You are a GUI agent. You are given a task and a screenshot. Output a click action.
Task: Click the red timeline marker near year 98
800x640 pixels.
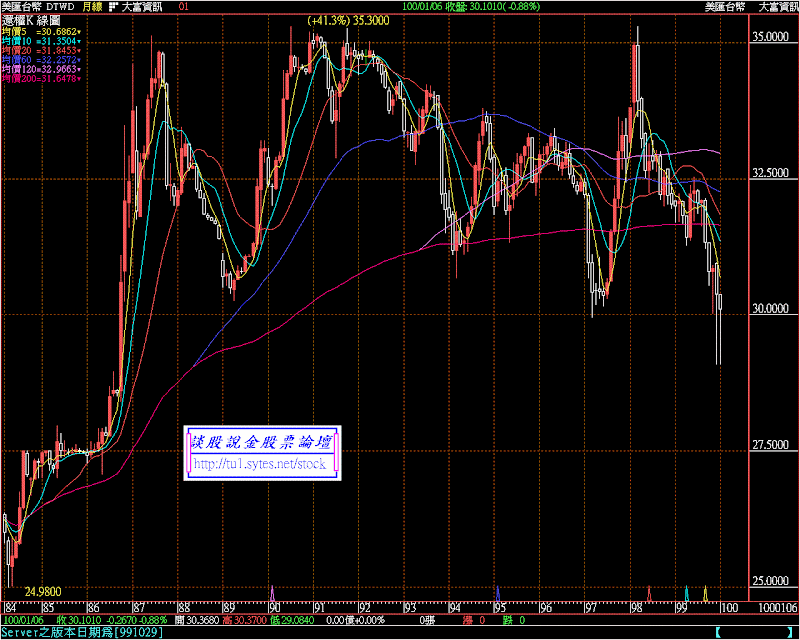[x=649, y=593]
